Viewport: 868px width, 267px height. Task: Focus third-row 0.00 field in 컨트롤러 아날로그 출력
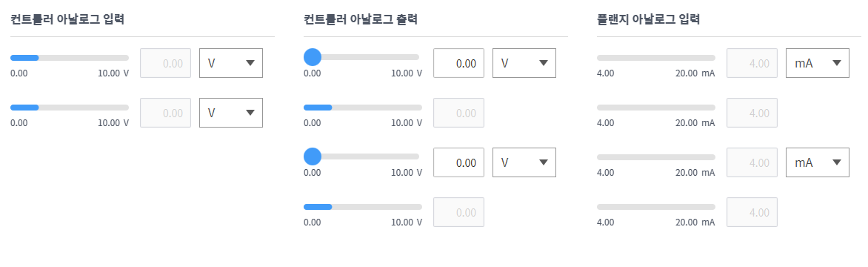coord(458,162)
